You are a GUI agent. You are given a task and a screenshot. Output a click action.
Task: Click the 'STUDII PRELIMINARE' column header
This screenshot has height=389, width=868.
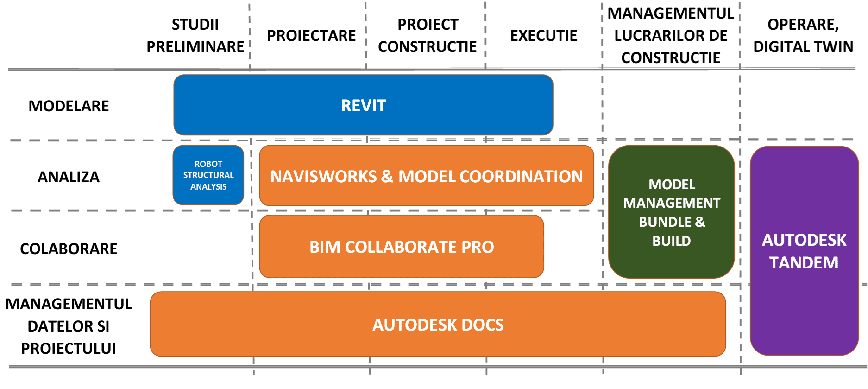195,35
